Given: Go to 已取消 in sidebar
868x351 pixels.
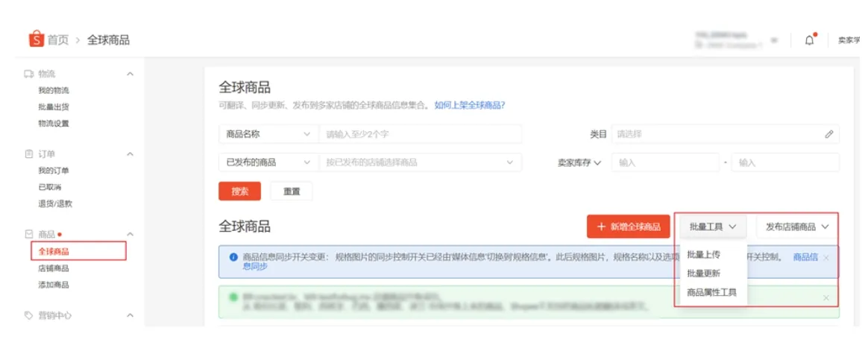Looking at the screenshot, I should 50,187.
